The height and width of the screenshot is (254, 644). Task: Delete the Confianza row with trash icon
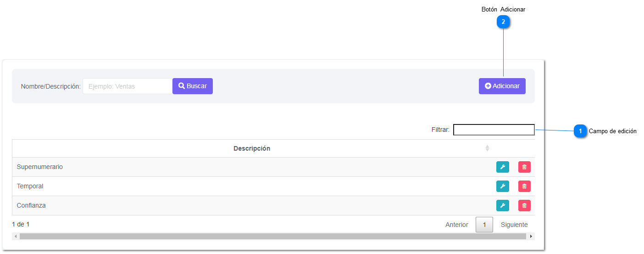coord(524,206)
